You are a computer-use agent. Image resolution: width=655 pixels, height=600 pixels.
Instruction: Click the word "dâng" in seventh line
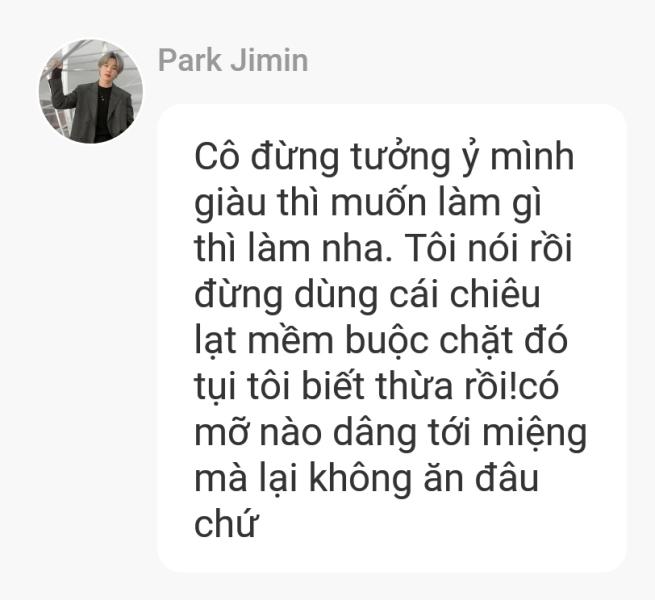374,432
